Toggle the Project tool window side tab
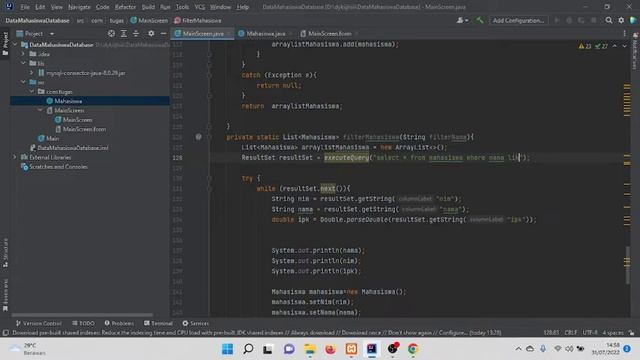The image size is (640, 360). 5,43
